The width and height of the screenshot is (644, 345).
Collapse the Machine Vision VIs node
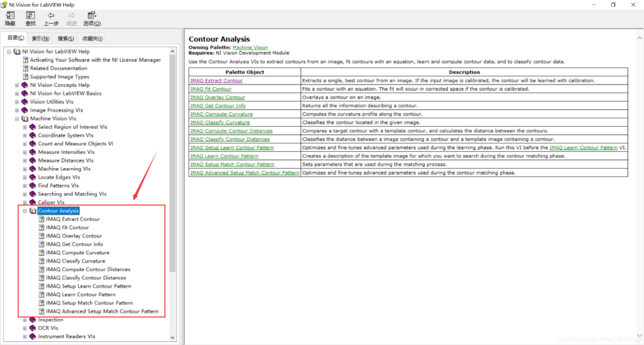pos(17,119)
